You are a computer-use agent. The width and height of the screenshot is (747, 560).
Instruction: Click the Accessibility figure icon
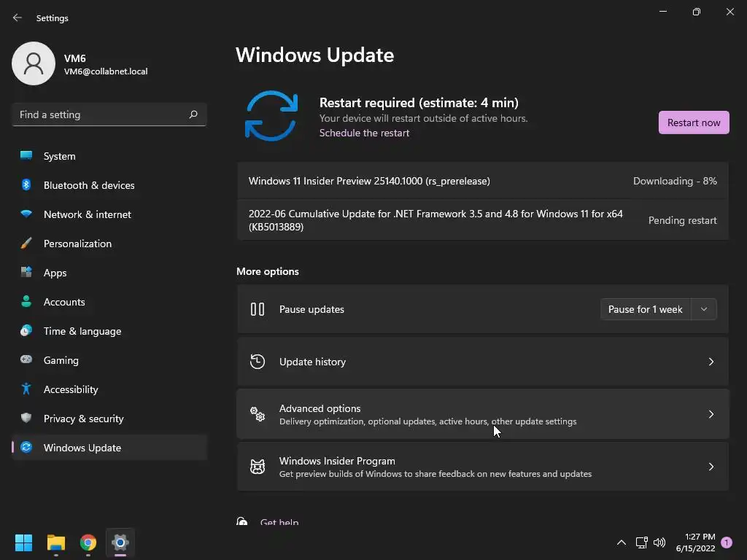pyautogui.click(x=26, y=389)
